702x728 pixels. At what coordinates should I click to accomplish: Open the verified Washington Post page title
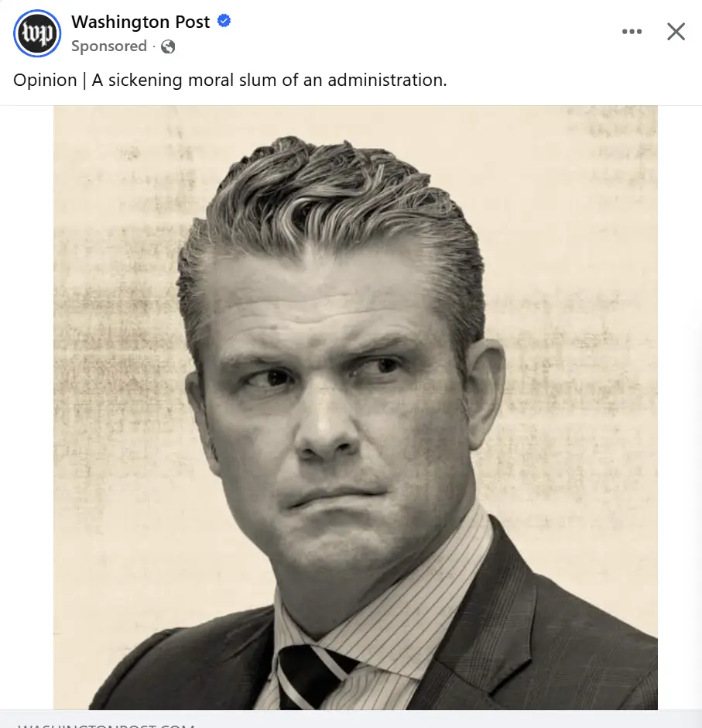(x=141, y=22)
